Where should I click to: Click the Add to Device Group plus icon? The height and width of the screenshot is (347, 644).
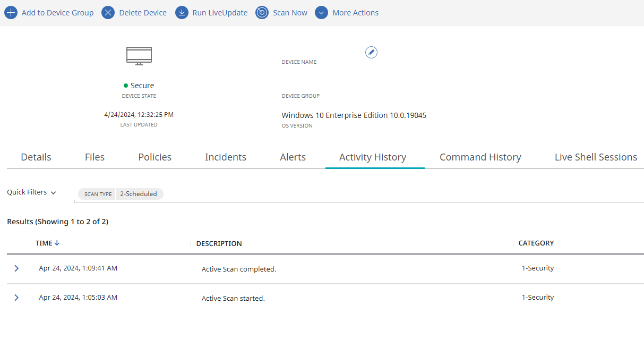(x=11, y=13)
